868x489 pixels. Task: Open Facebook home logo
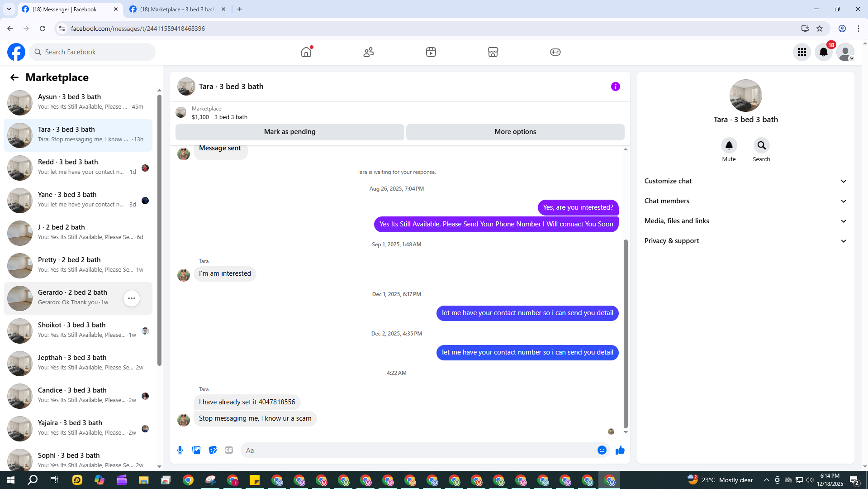tap(16, 52)
